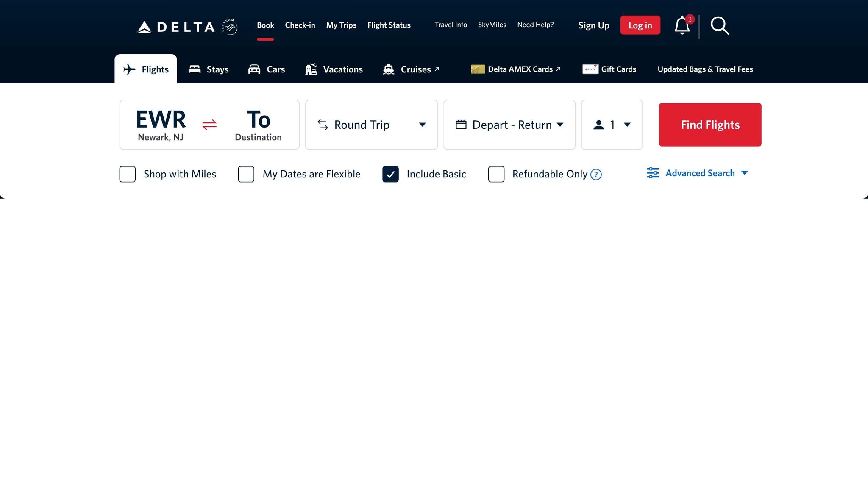Click the Log in button
This screenshot has width=868, height=488.
tap(640, 25)
